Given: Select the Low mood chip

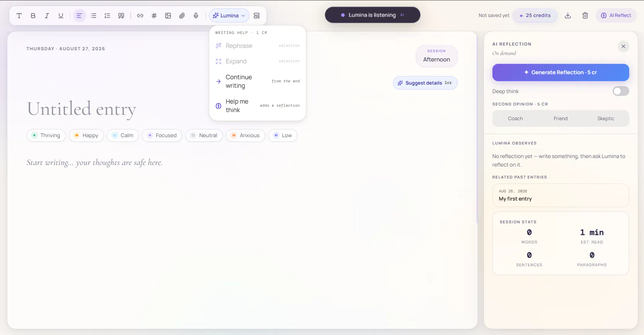Looking at the screenshot, I should 283,136.
